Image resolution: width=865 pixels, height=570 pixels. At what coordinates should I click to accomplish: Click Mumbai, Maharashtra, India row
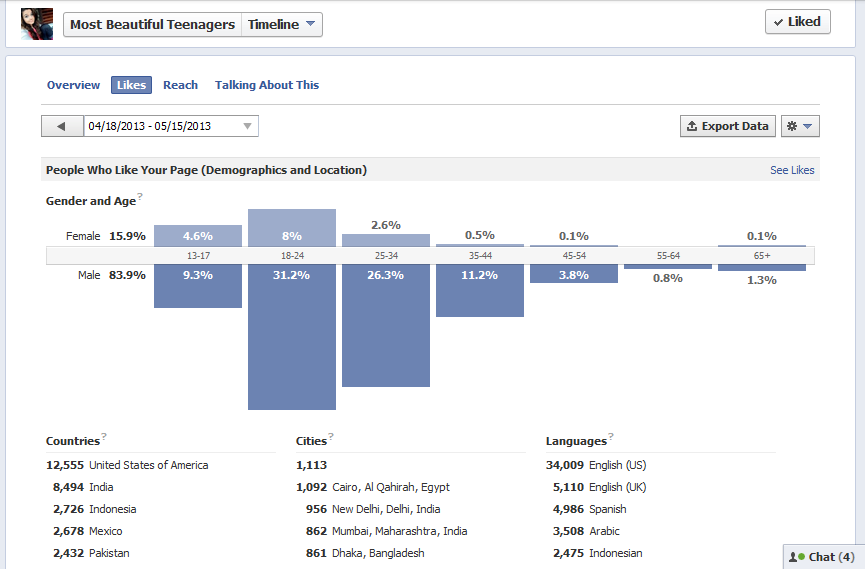click(x=387, y=531)
